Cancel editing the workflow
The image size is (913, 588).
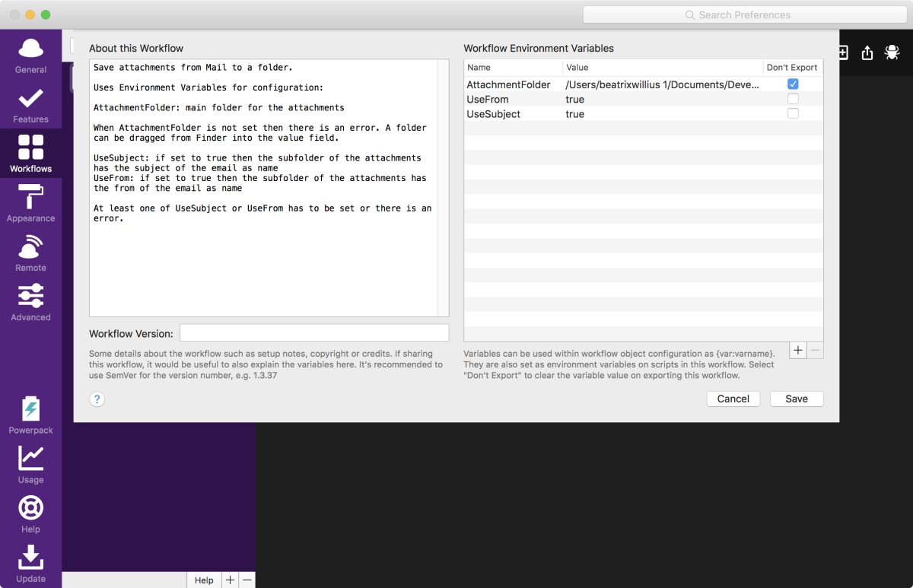click(x=733, y=399)
